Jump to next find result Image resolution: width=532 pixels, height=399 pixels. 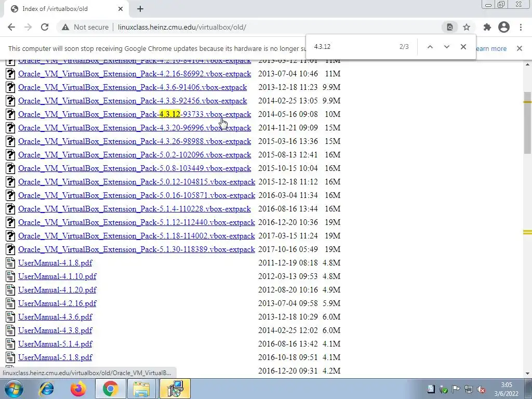pos(446,47)
